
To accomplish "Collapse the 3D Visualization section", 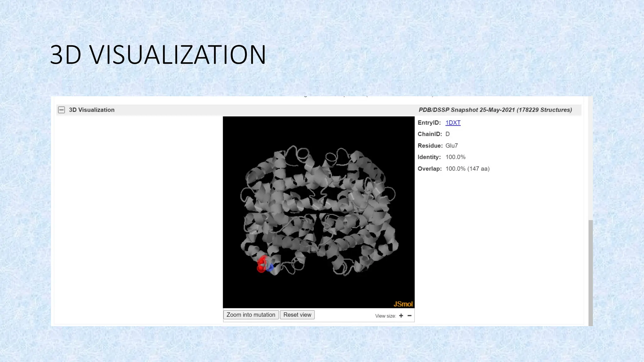I will (x=61, y=110).
